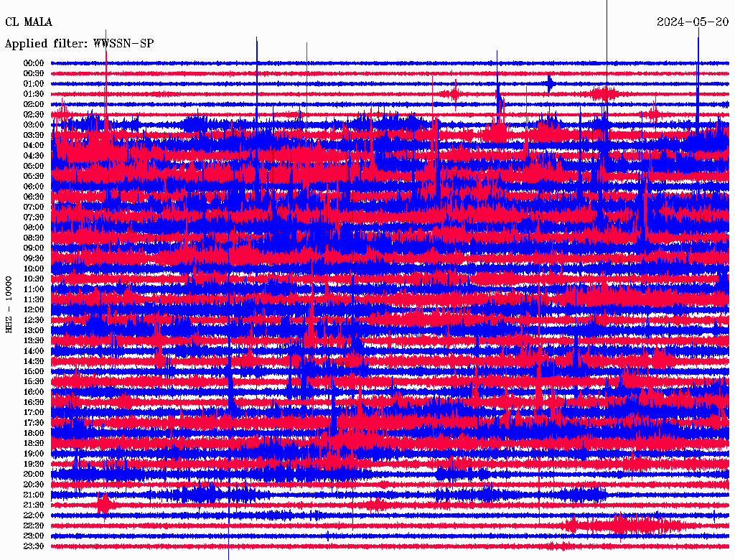Select the 10:00 time label

(x=34, y=269)
